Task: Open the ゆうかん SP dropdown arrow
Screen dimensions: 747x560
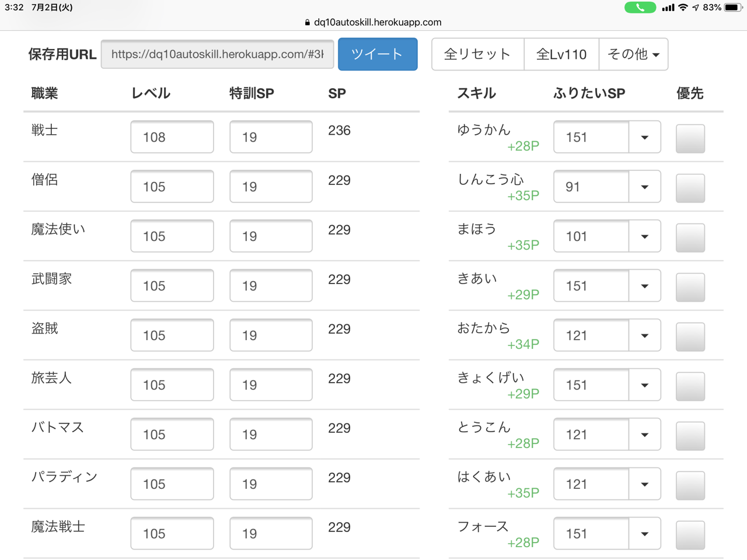Action: click(x=645, y=137)
